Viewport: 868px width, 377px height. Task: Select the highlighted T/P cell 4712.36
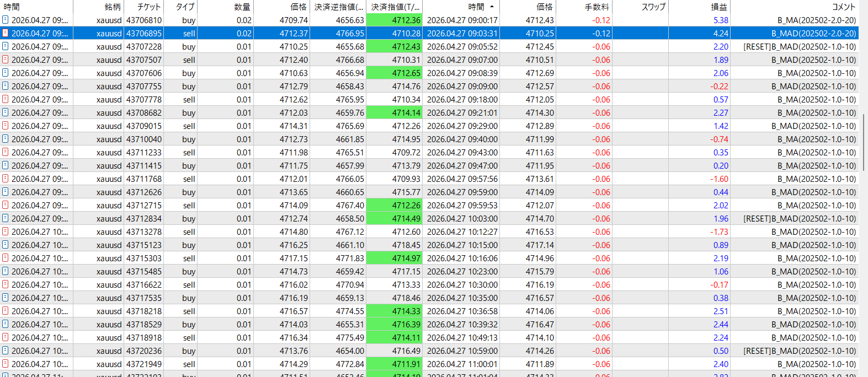click(x=394, y=20)
